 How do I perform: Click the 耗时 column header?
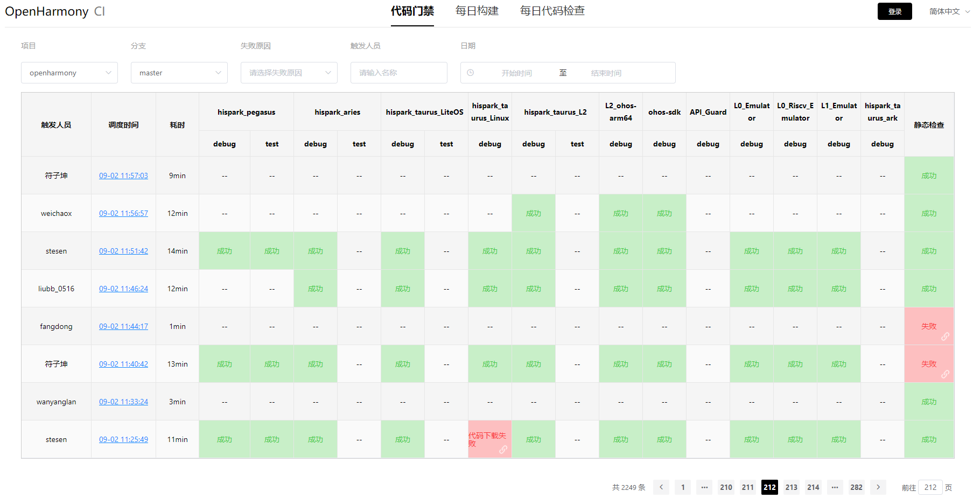click(x=177, y=125)
